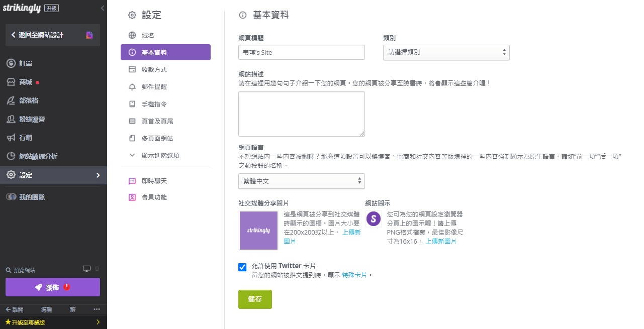This screenshot has width=644, height=329.
Task: Click inside the 網站描述 description text box
Action: (301, 114)
